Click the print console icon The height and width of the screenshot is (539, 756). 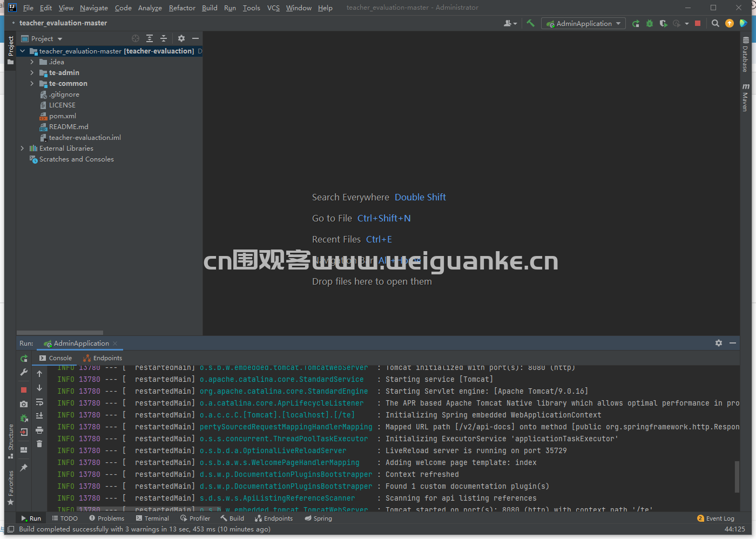point(39,430)
